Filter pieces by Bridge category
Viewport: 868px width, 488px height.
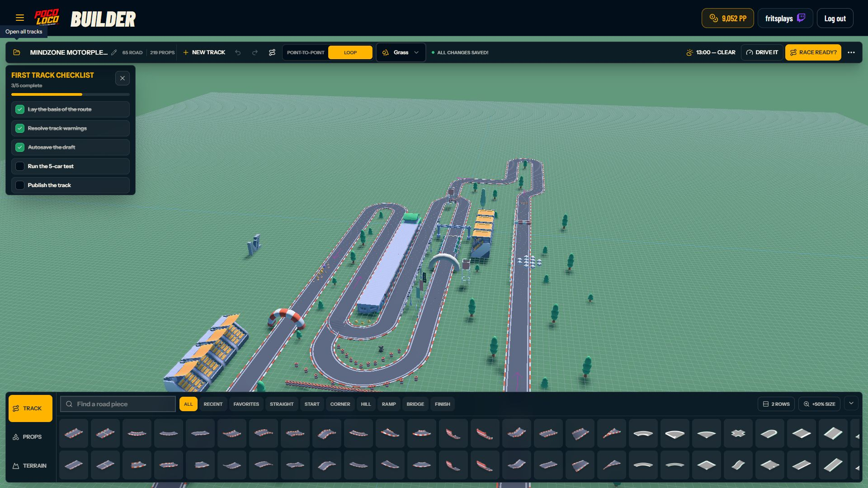415,404
